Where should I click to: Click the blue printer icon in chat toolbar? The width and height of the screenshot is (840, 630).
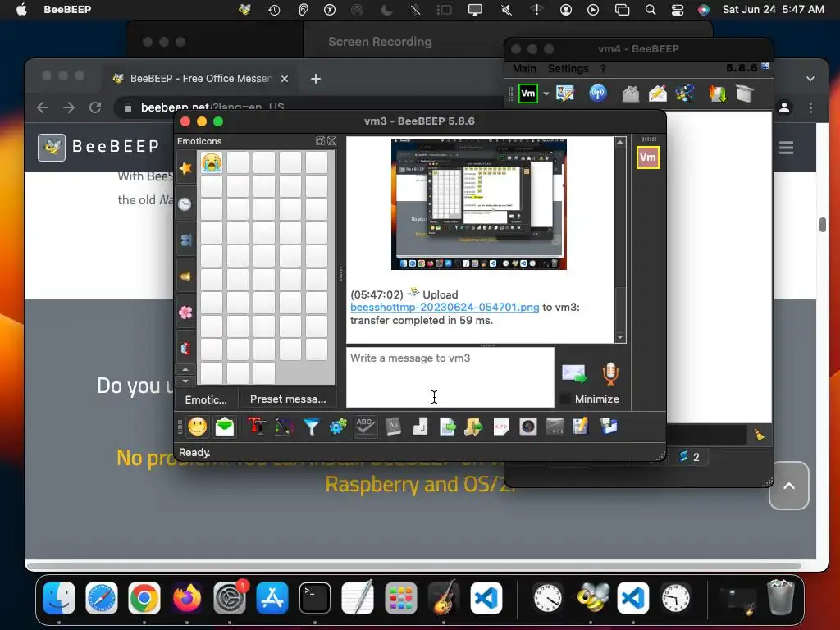[609, 427]
